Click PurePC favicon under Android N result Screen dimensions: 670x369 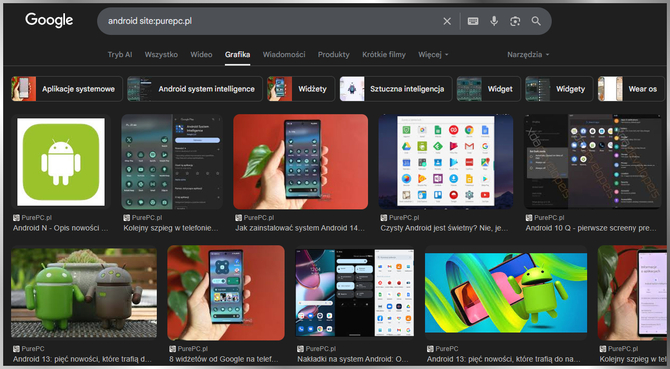point(16,218)
